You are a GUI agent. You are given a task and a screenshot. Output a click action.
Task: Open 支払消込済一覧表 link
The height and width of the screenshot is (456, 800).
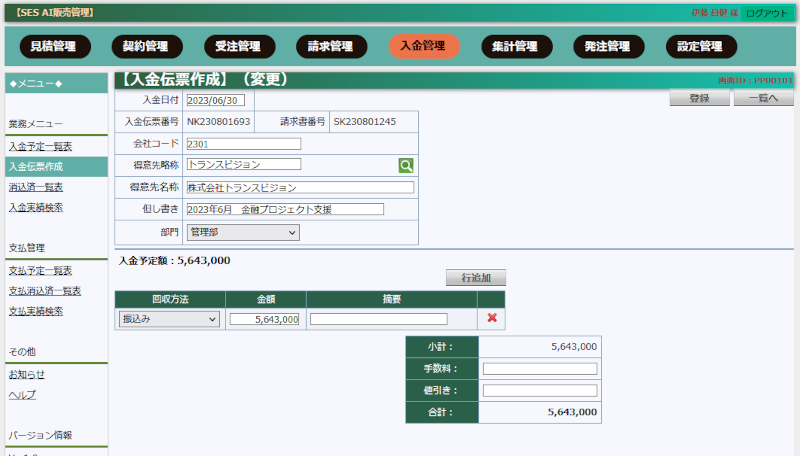[45, 291]
